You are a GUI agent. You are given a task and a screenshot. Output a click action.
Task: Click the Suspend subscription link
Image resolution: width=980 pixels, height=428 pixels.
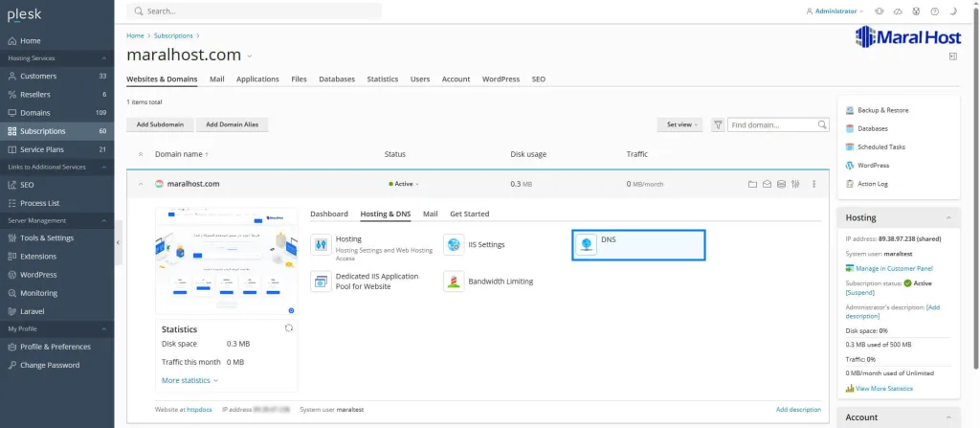pyautogui.click(x=861, y=292)
